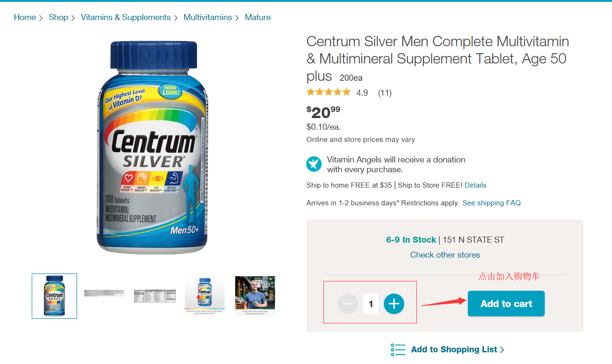Click the star rating icons

click(328, 92)
